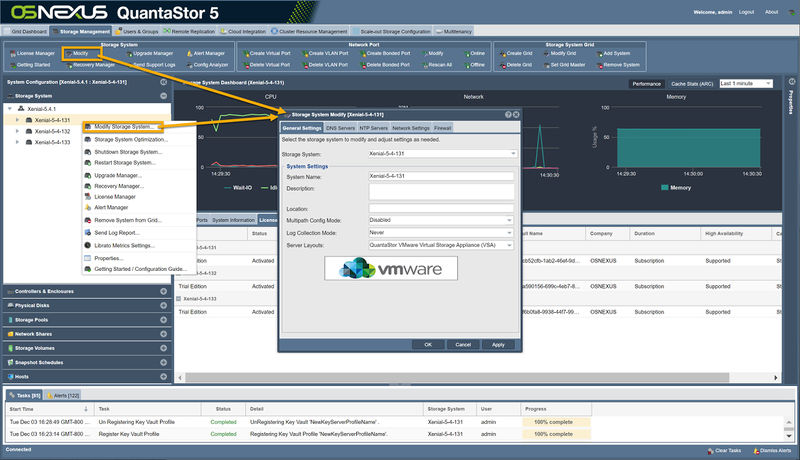The image size is (800, 460).
Task: Click the Performance button on dashboard
Action: (x=646, y=84)
